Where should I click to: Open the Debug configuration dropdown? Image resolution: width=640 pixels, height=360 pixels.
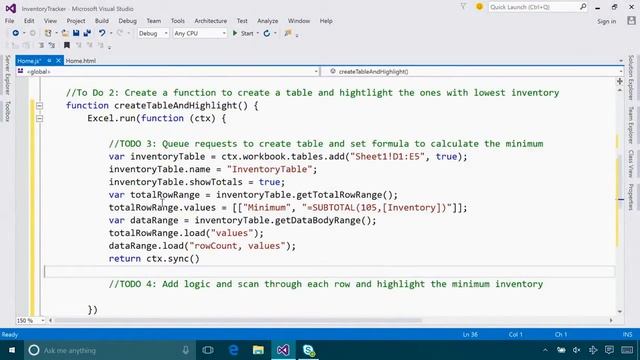153,33
